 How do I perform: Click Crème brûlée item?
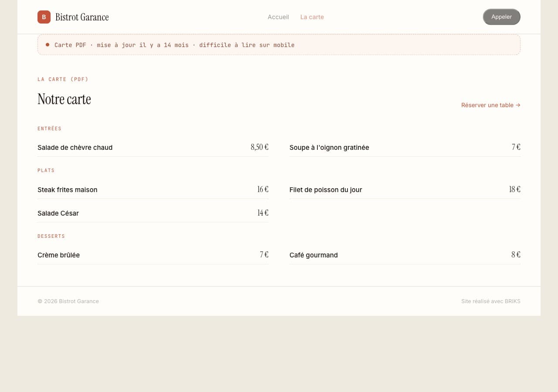click(58, 255)
